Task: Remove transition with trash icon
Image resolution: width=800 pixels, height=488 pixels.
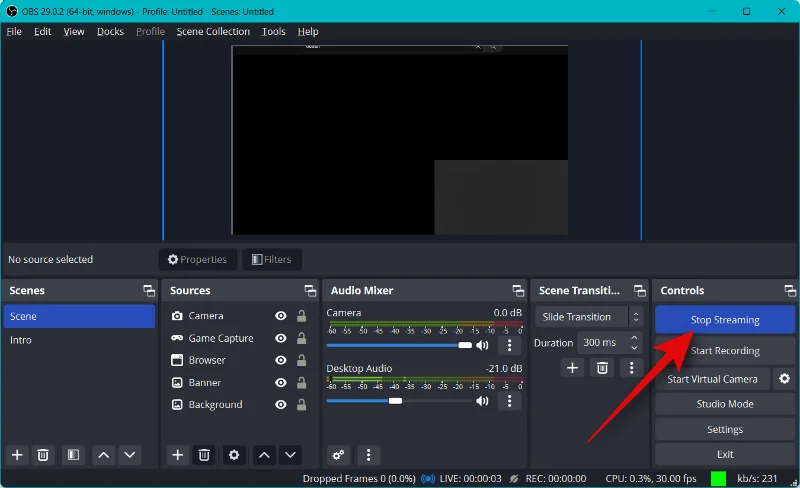Action: click(602, 368)
